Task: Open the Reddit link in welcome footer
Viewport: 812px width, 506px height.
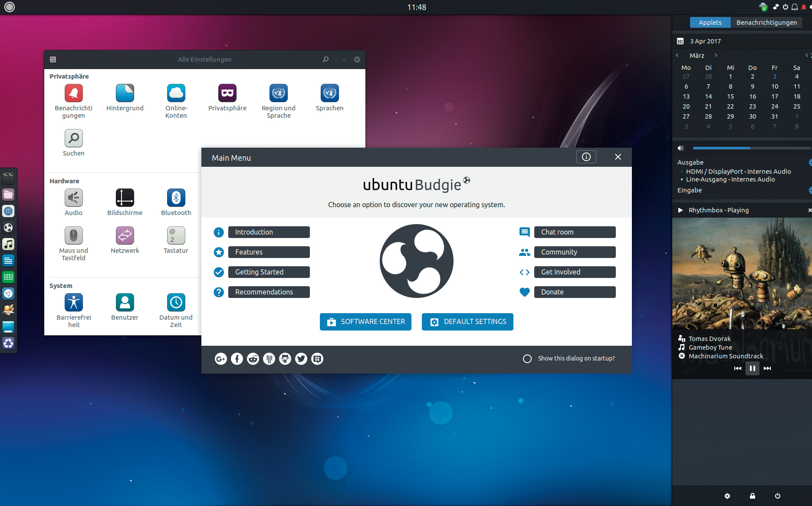Action: [253, 359]
